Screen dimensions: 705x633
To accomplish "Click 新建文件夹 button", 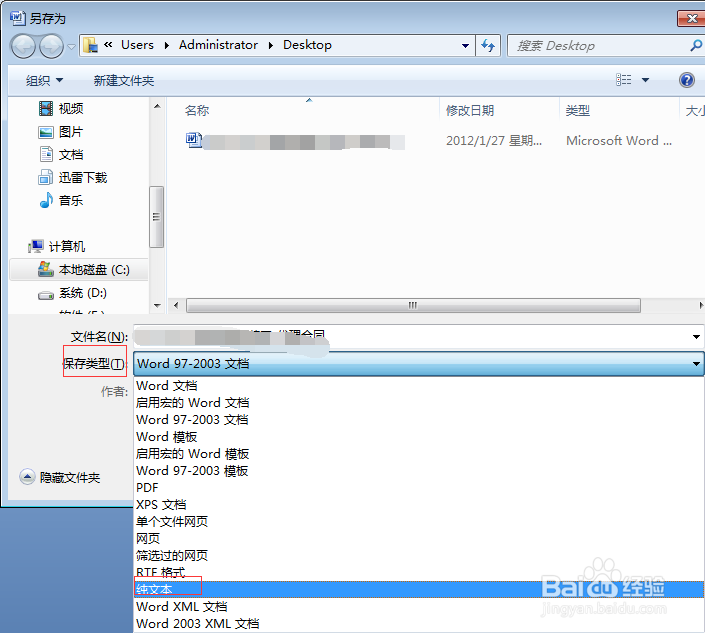I will click(x=124, y=80).
